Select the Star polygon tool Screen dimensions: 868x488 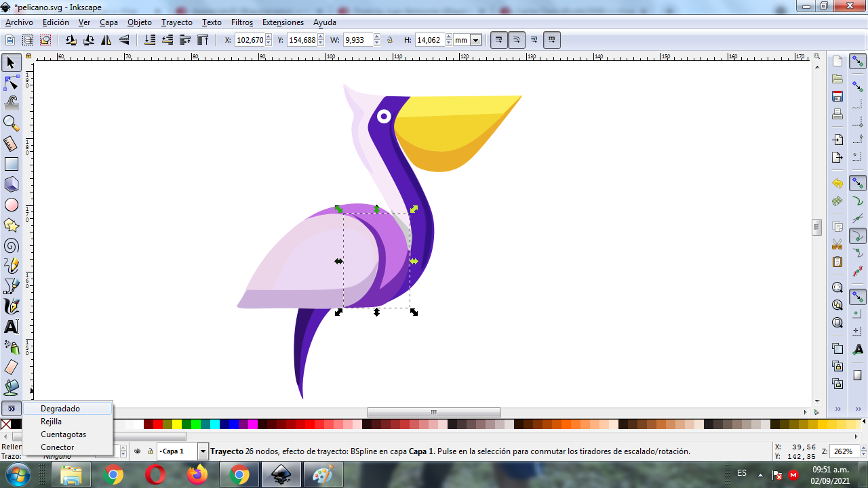coord(11,225)
